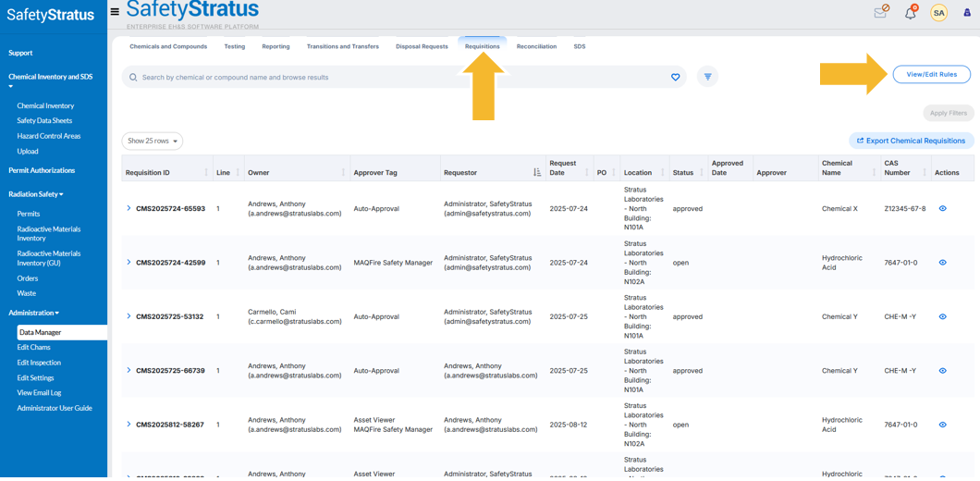Screen dimensions: 980x481
Task: Open Transitions and Transfers tab
Action: pos(342,46)
